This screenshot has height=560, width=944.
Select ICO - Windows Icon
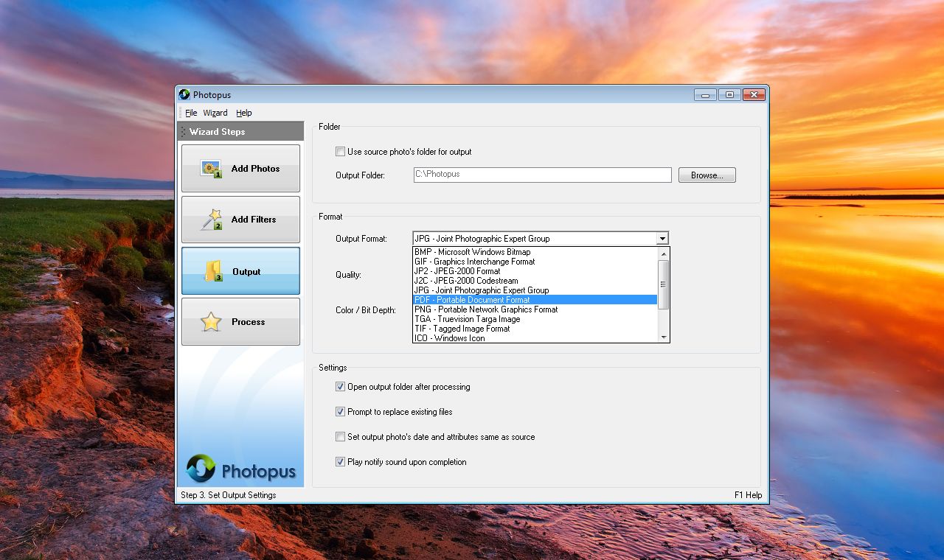pos(535,338)
